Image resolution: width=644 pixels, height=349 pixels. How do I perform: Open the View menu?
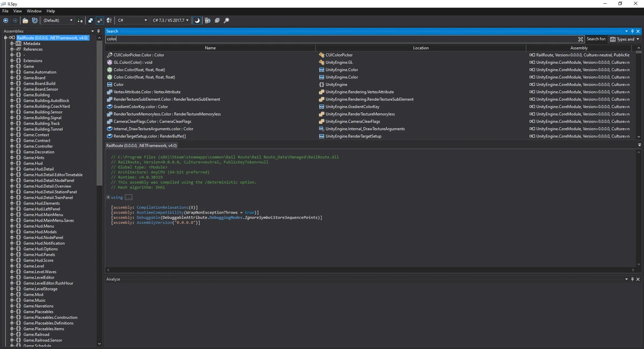point(17,10)
